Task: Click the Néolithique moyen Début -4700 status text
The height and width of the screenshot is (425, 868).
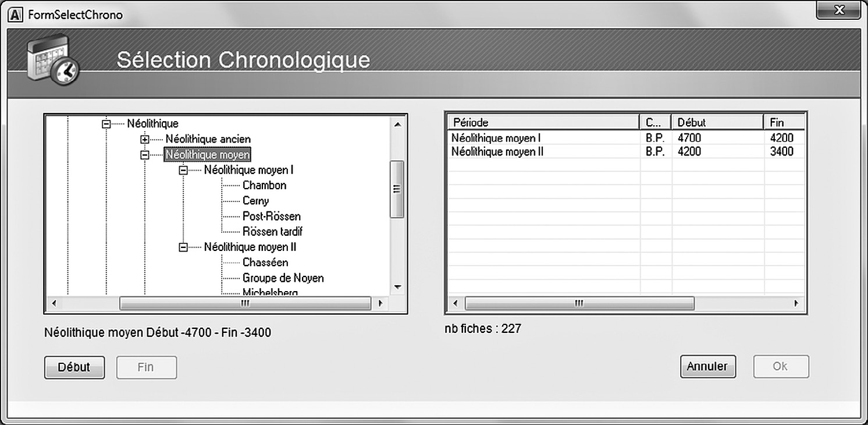Action: tap(158, 333)
